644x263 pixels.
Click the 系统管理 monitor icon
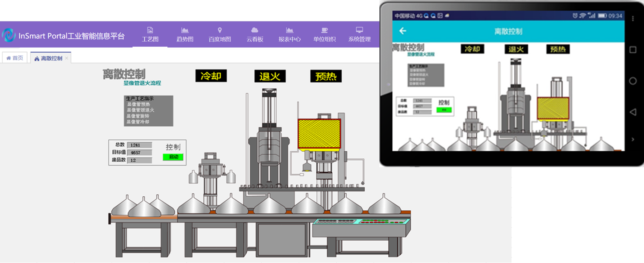point(359,30)
